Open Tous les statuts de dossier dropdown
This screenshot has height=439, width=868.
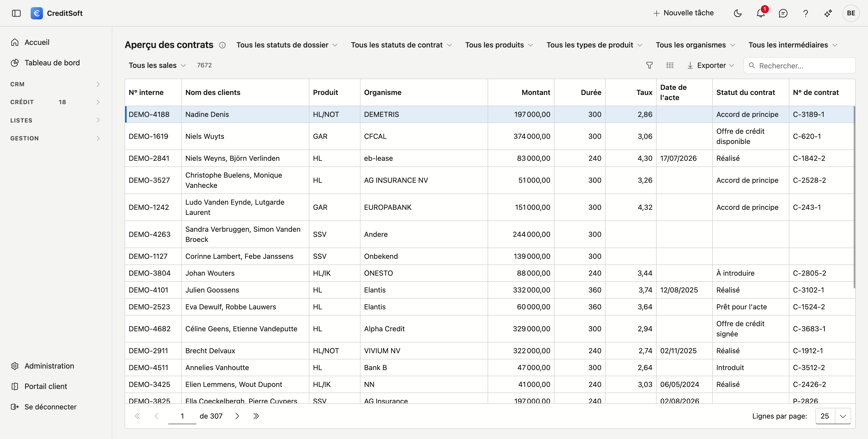pyautogui.click(x=287, y=45)
